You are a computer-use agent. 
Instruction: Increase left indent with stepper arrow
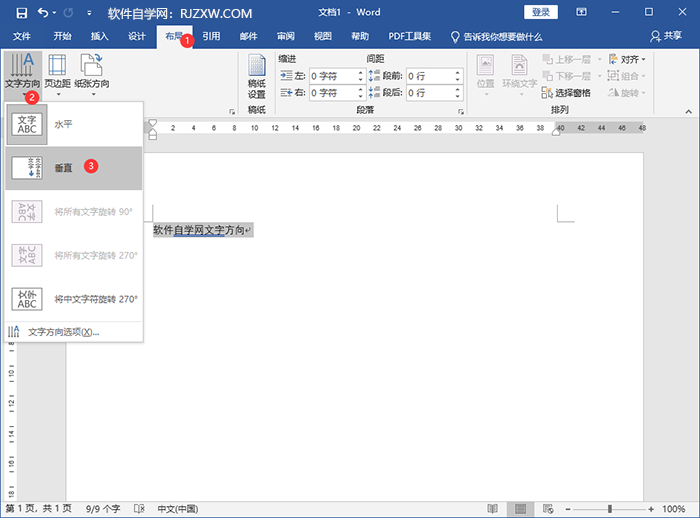click(361, 73)
